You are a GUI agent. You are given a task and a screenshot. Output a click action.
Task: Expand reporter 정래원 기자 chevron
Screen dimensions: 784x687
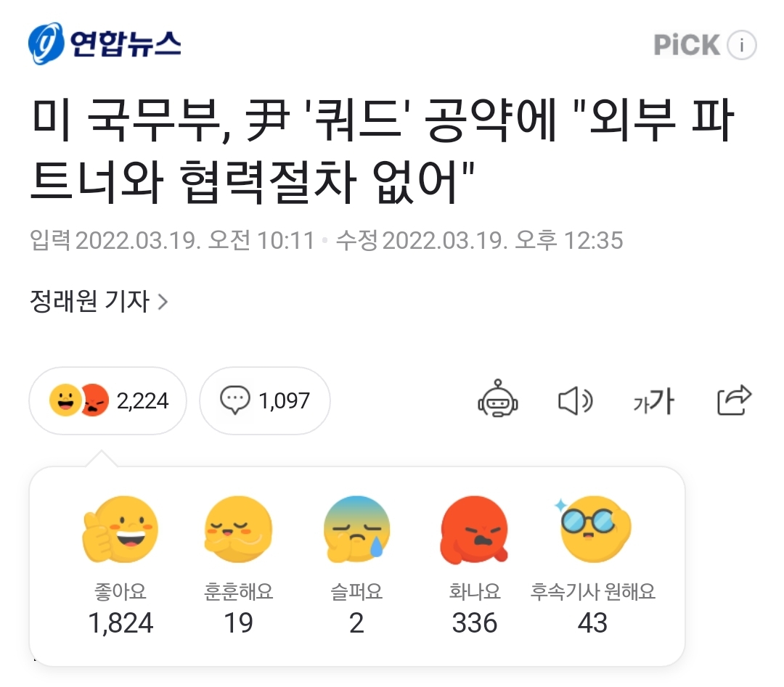pos(163,301)
